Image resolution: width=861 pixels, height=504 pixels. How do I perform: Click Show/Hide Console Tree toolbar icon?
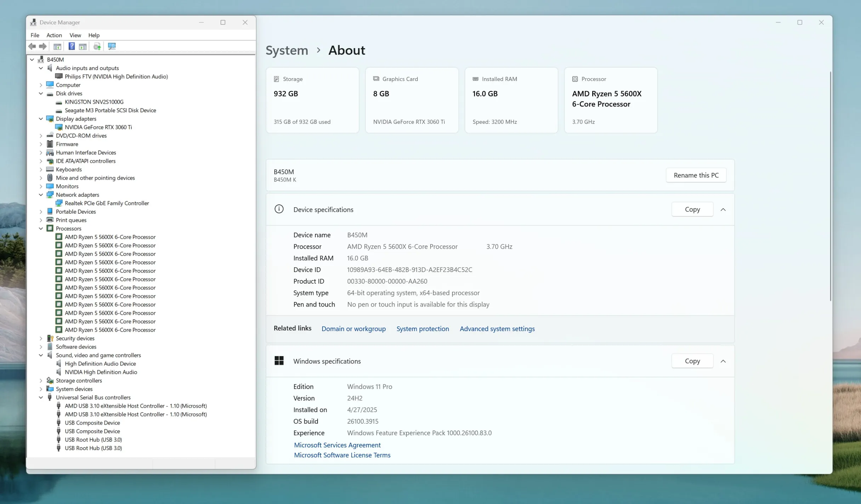pyautogui.click(x=57, y=46)
